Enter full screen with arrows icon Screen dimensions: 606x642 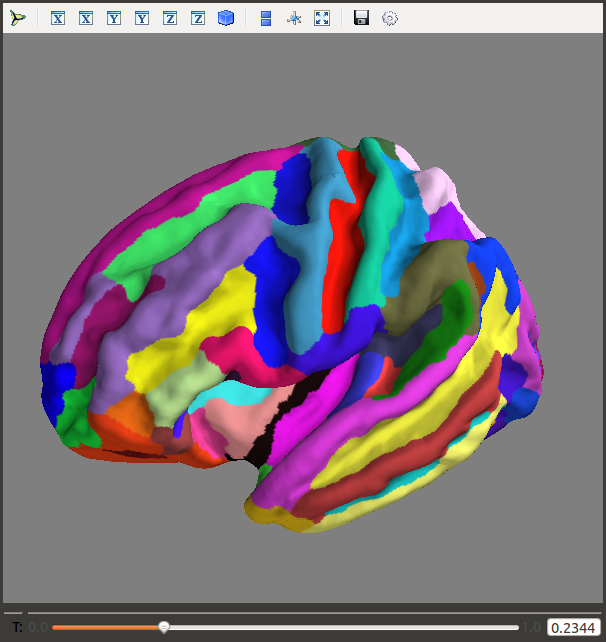(322, 18)
